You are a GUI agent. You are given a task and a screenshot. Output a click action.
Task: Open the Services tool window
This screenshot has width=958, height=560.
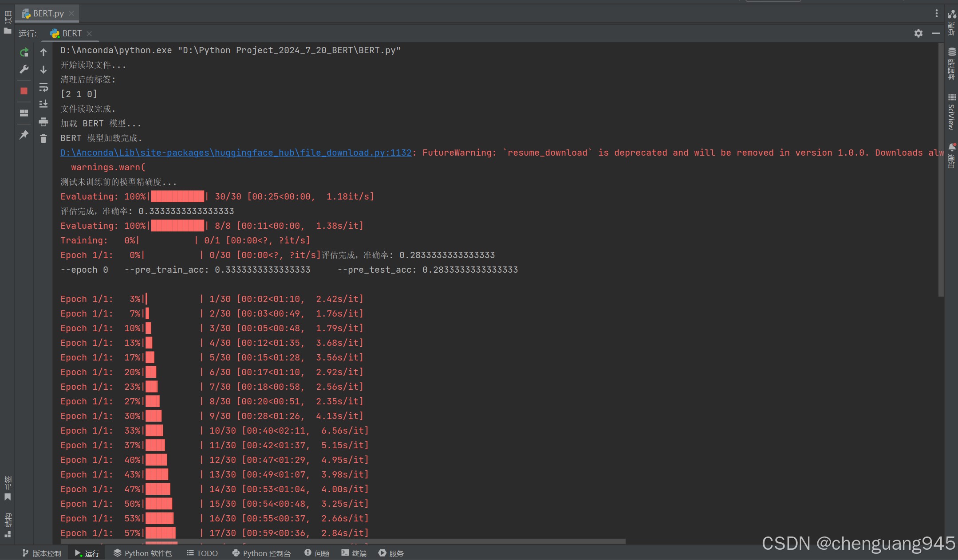point(391,553)
